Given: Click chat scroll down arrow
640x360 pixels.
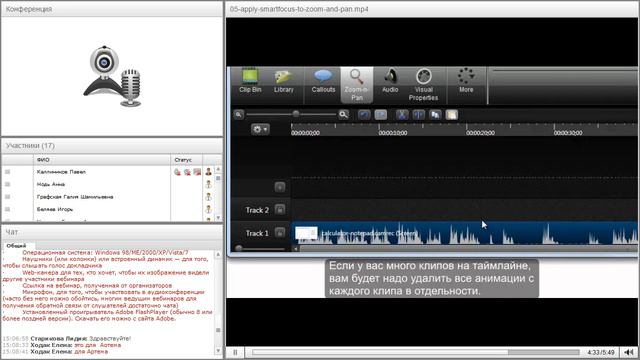Looking at the screenshot, I should point(218,351).
